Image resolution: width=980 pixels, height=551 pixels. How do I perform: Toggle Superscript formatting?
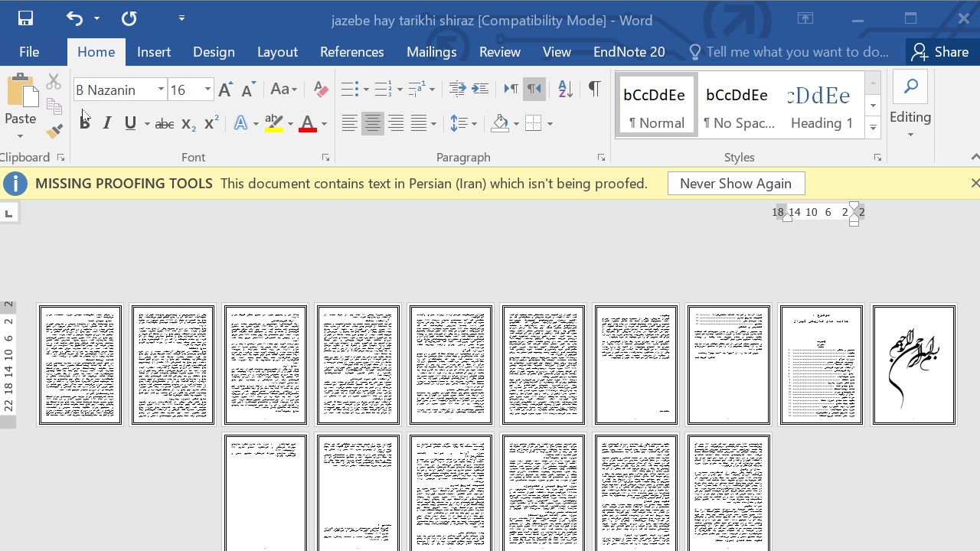click(211, 123)
